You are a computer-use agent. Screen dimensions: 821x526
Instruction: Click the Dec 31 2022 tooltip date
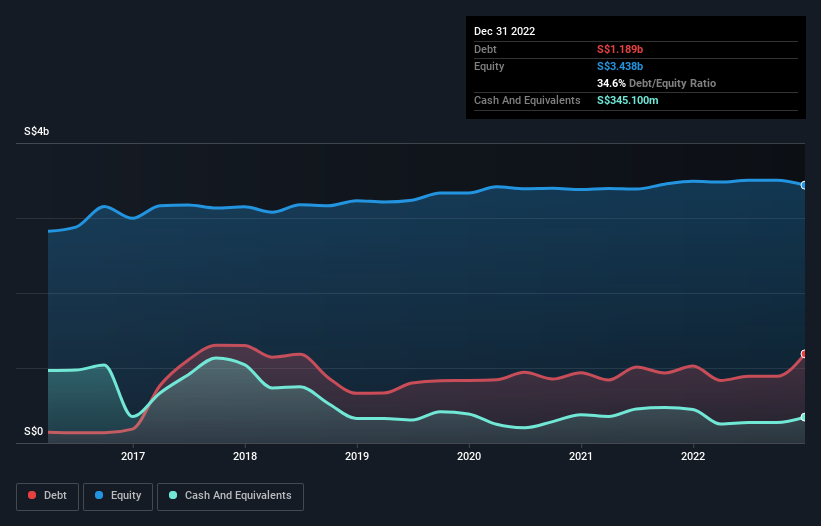[x=504, y=31]
